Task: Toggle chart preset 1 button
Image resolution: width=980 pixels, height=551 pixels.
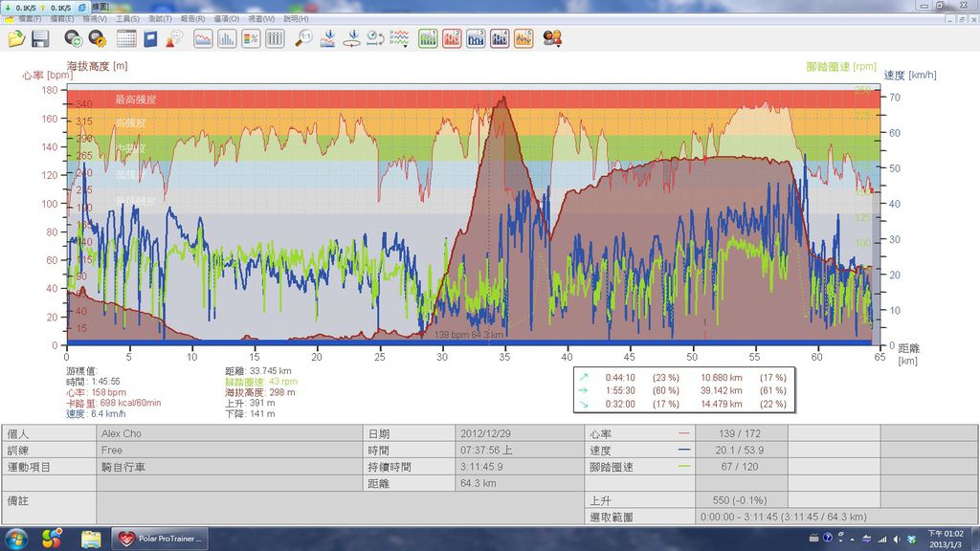Action: (x=428, y=39)
